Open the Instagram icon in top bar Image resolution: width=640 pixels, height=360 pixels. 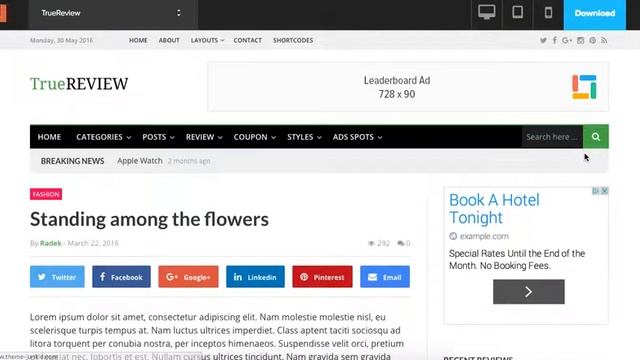(580, 40)
